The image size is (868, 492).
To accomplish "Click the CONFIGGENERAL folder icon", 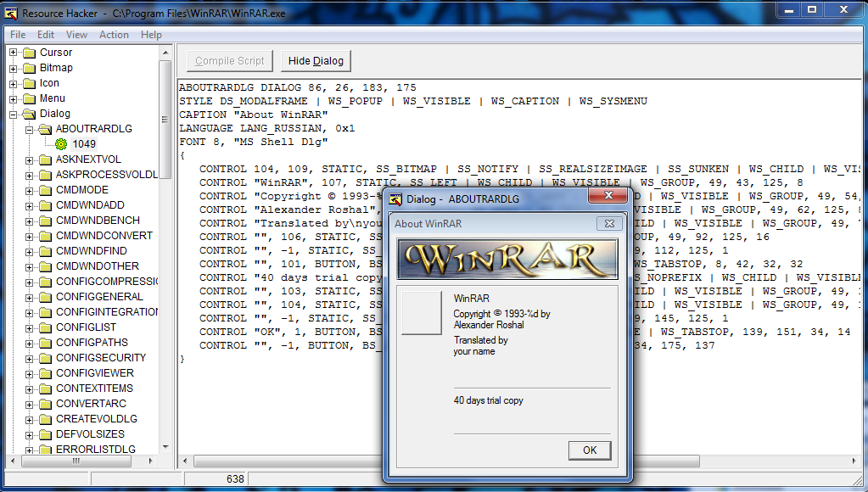I will coord(45,297).
